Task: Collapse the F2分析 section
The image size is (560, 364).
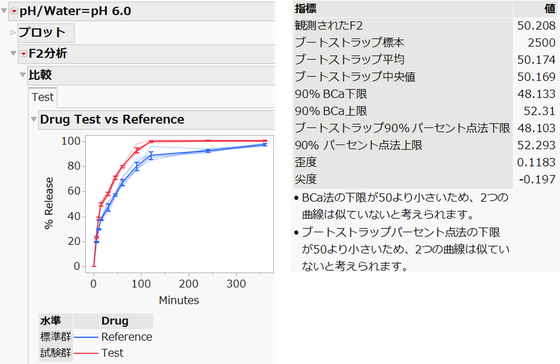Action: pyautogui.click(x=13, y=54)
